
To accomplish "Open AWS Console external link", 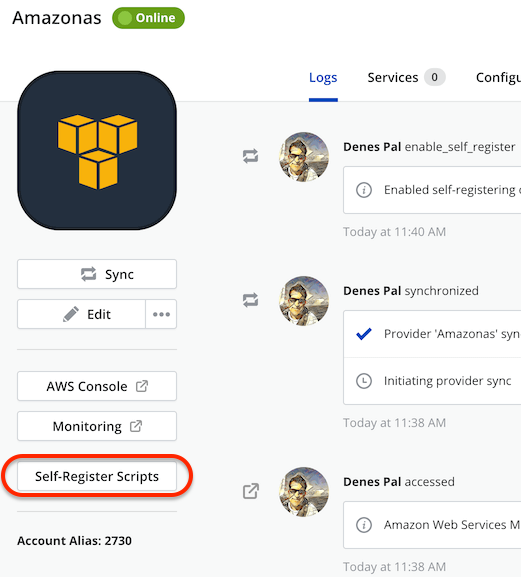I will (x=97, y=386).
